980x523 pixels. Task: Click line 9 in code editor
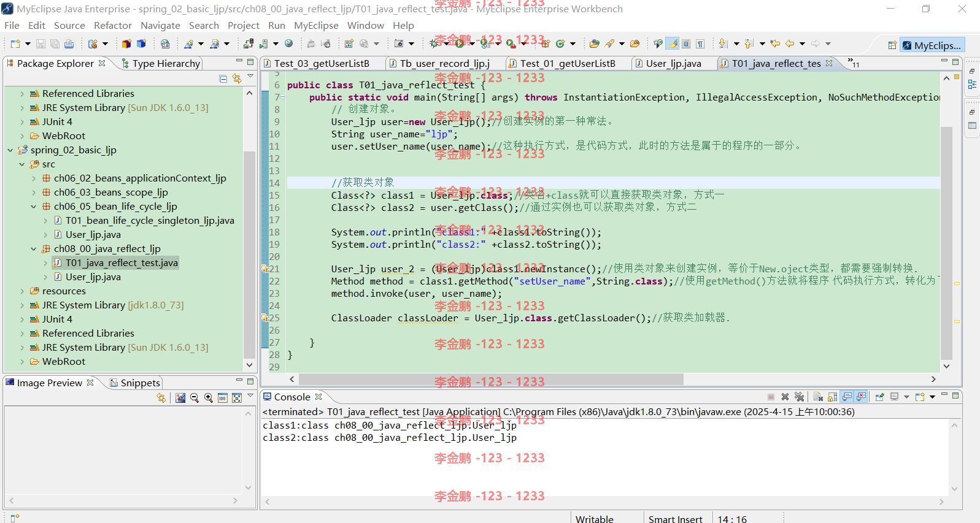[x=614, y=121]
